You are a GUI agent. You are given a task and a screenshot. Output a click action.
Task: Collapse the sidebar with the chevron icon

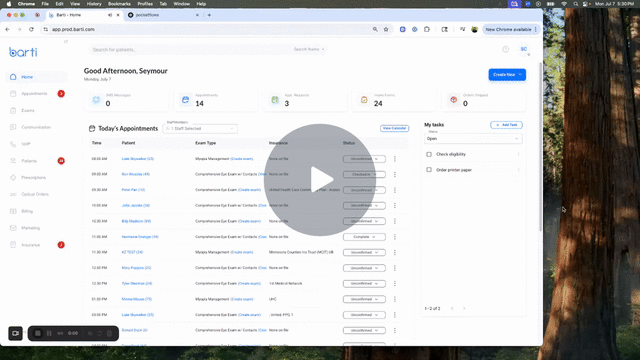(x=66, y=42)
